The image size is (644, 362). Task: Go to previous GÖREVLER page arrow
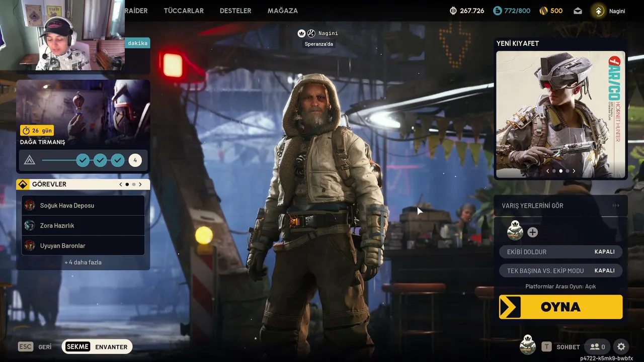121,185
